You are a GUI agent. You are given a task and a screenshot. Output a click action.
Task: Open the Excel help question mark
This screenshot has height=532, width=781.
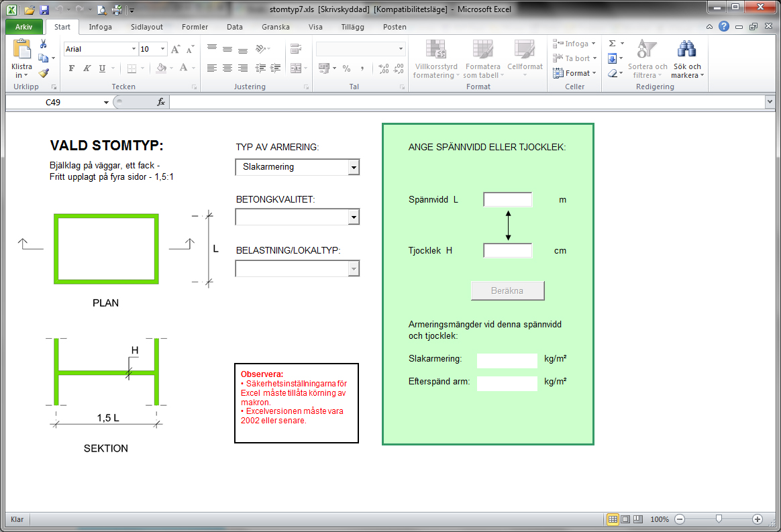[x=724, y=26]
